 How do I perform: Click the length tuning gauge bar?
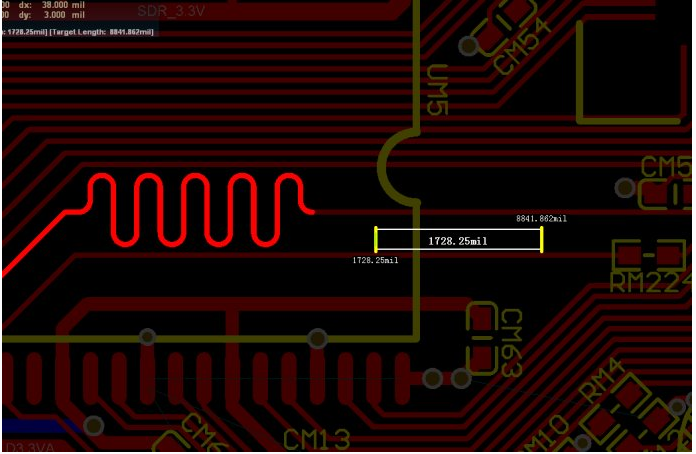tap(458, 240)
